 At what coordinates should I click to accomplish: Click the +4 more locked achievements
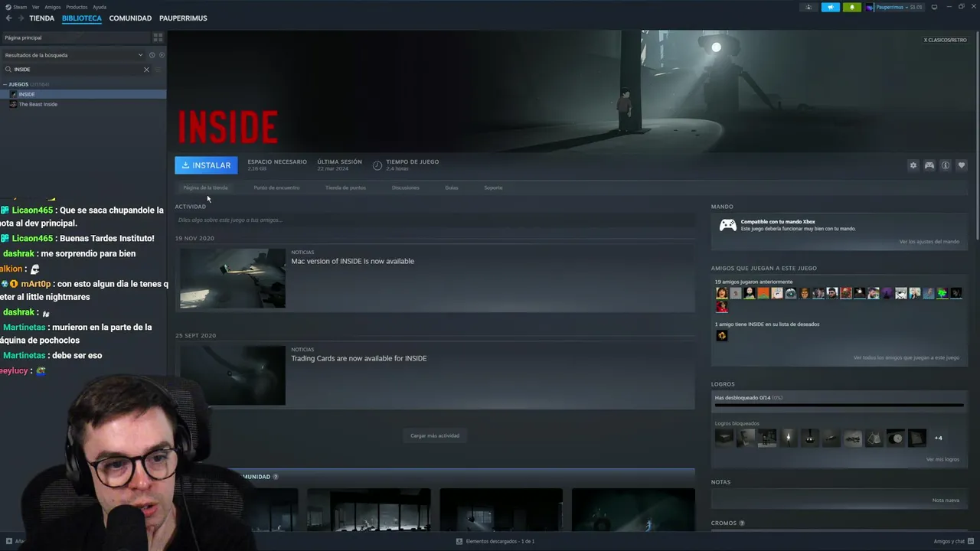938,438
